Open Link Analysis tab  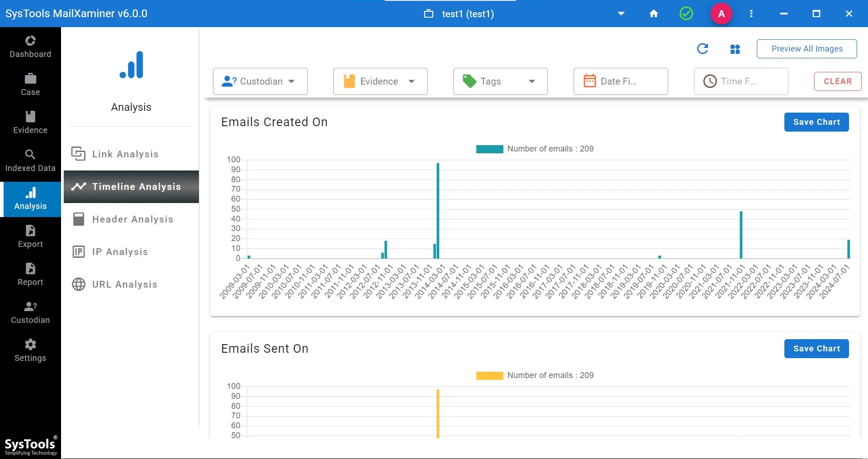pyautogui.click(x=131, y=154)
